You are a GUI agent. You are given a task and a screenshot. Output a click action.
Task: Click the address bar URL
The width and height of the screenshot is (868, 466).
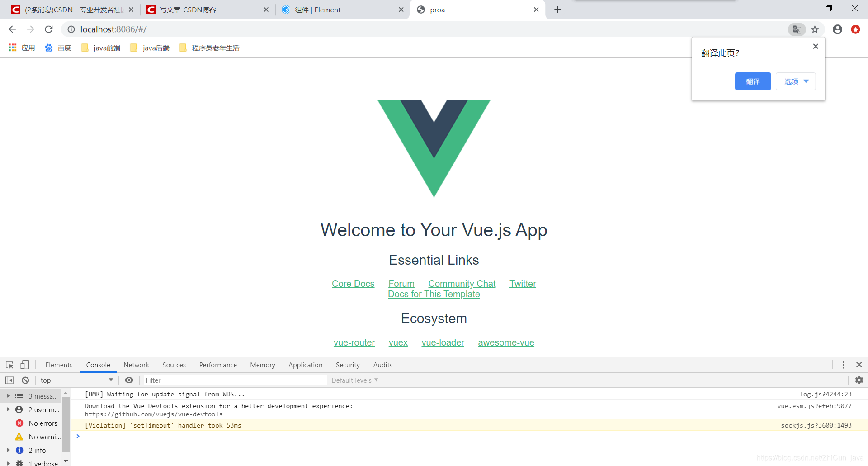113,29
